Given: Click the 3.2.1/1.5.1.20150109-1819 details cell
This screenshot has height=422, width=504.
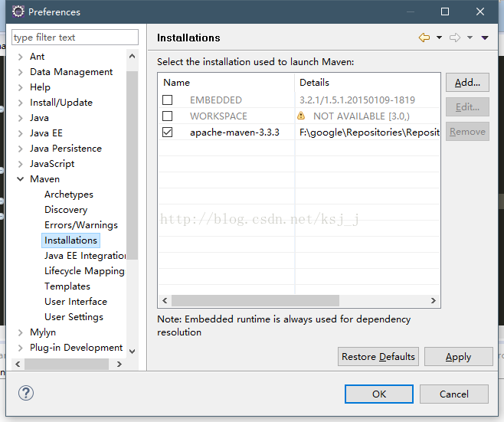Looking at the screenshot, I should [357, 100].
